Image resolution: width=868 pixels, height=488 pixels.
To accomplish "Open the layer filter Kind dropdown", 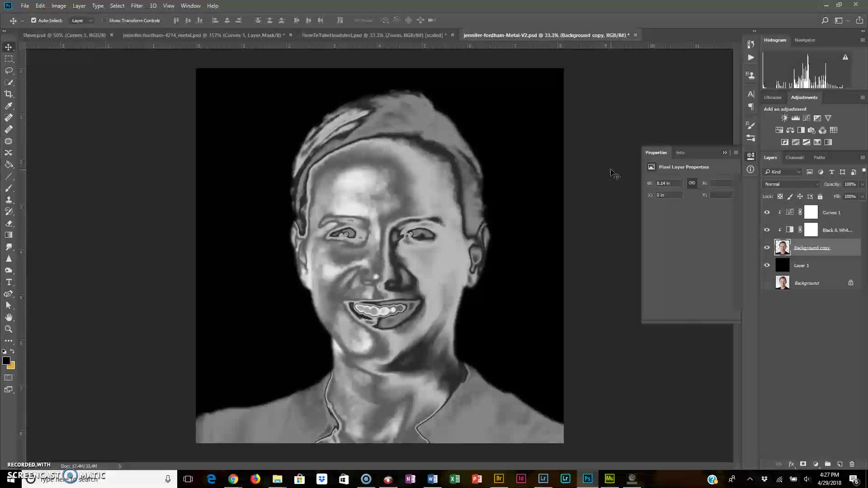I will coord(783,172).
